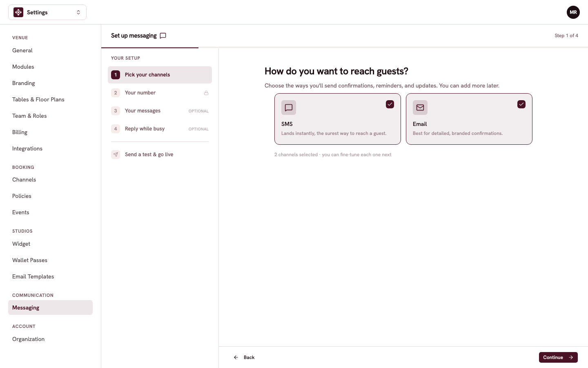Viewport: 588px width, 368px height.
Task: Select the Pick your channels step
Action: pyautogui.click(x=160, y=75)
